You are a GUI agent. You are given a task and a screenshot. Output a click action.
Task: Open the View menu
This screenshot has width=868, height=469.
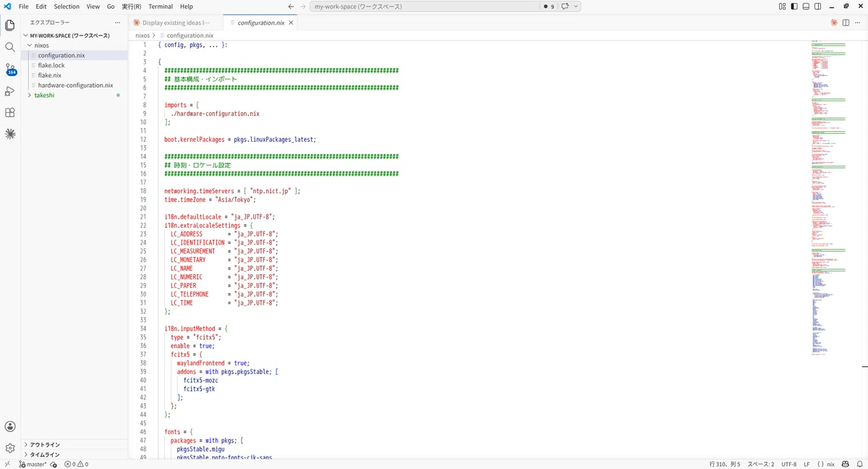[93, 7]
